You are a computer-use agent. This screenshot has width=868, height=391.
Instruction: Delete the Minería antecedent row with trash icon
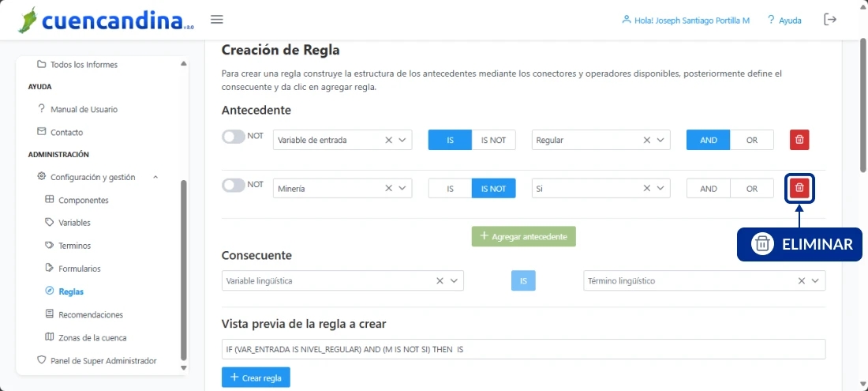tap(799, 188)
